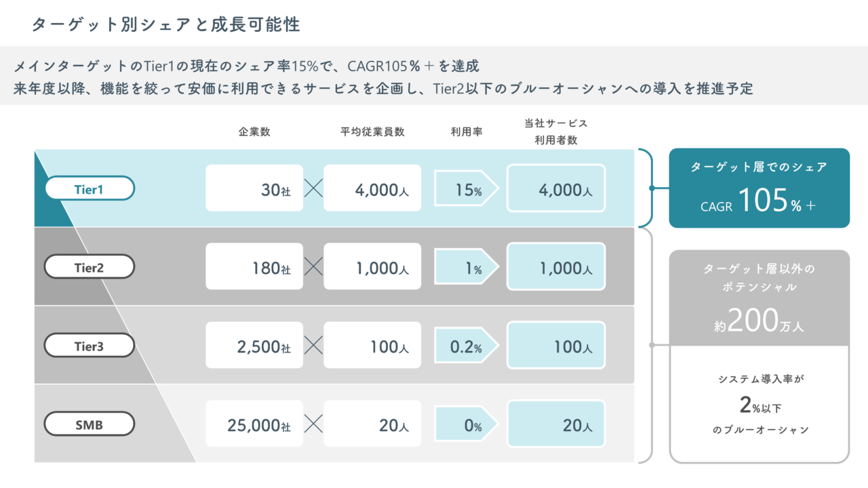Click the 25,000社 company count box
868x488 pixels.
pos(254,424)
